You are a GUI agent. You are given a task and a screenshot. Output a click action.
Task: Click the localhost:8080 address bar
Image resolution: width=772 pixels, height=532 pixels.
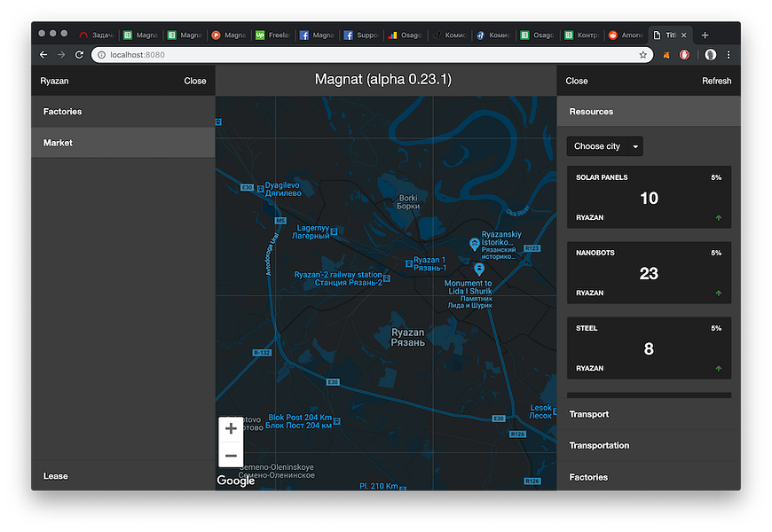pos(372,55)
